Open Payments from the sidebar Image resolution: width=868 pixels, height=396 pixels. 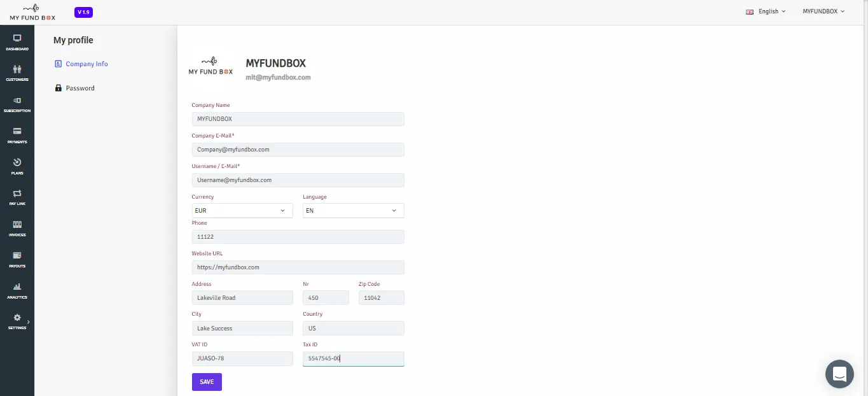pos(17,135)
